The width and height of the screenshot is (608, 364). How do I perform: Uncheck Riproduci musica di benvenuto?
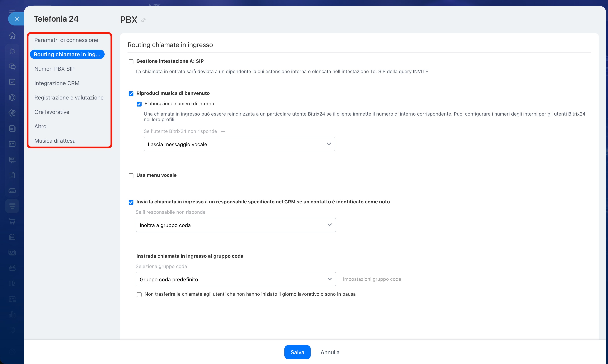[x=131, y=94]
